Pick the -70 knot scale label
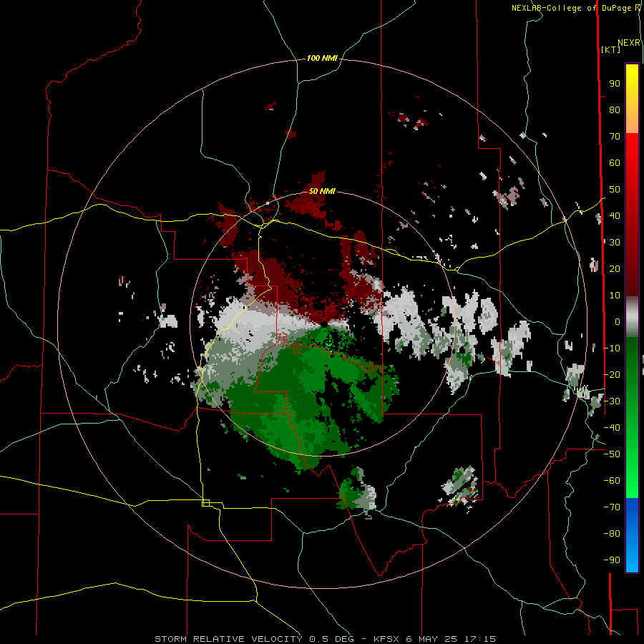Image resolution: width=644 pixels, height=644 pixels. (612, 507)
